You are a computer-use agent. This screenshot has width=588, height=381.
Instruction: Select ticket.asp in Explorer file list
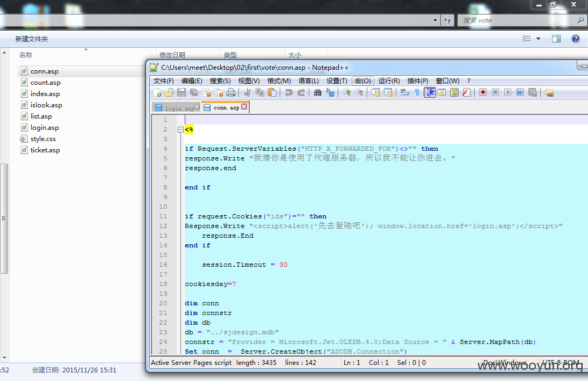[x=45, y=150]
